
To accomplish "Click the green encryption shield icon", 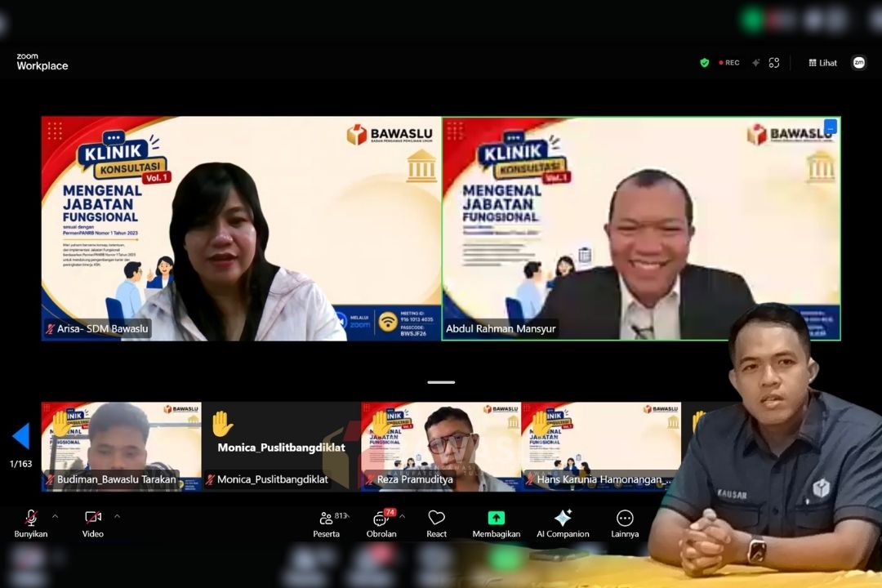I will click(x=704, y=63).
